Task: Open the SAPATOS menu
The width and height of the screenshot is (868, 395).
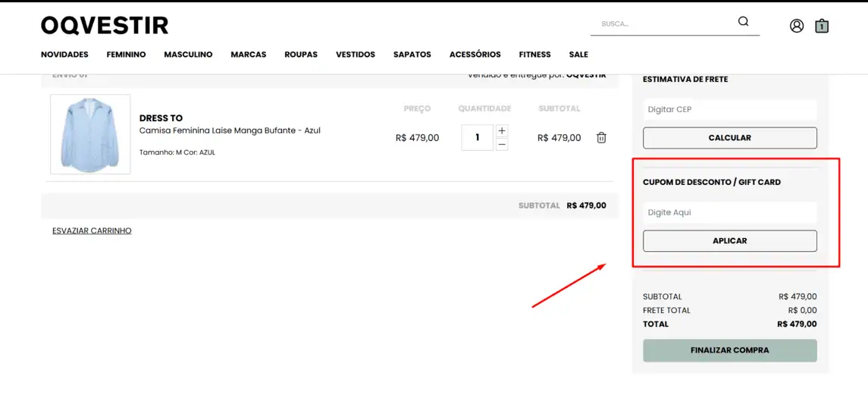Action: point(412,55)
